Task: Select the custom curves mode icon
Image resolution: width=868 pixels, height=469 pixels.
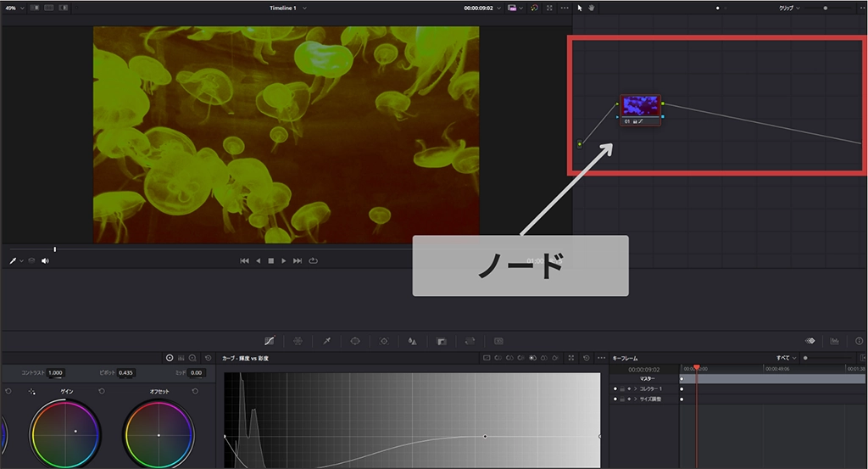Action: (487, 358)
